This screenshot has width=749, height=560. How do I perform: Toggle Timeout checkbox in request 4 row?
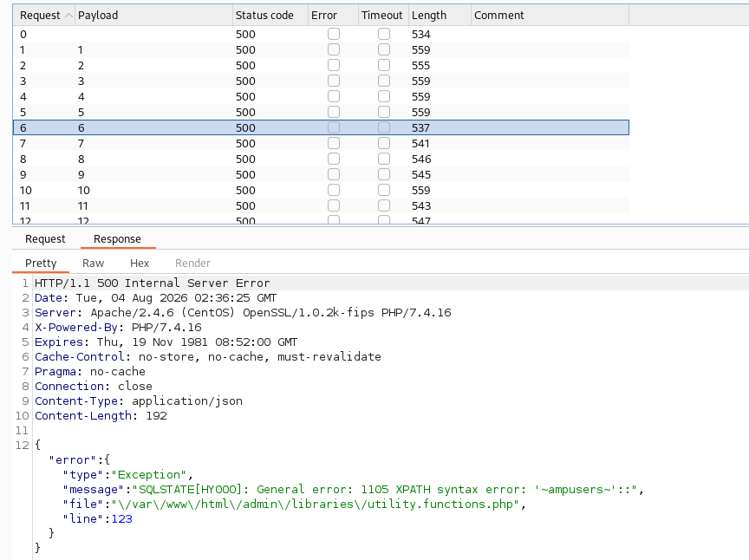[383, 96]
